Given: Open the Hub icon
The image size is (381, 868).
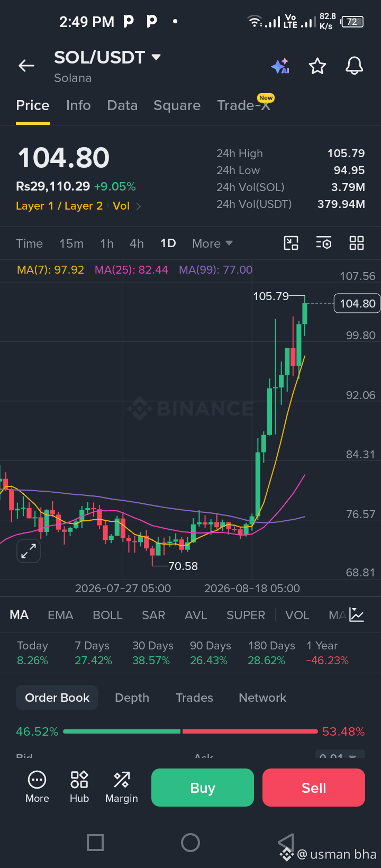Looking at the screenshot, I should pyautogui.click(x=79, y=787).
